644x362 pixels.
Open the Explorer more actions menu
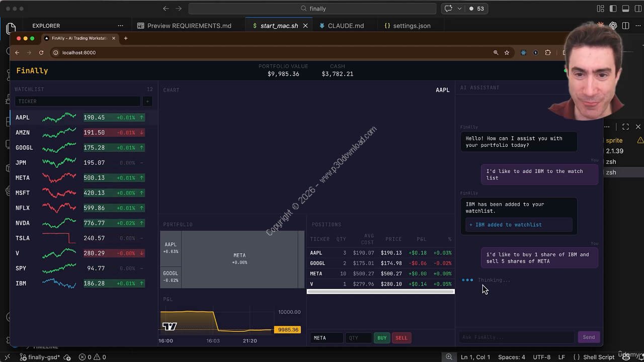point(120,26)
